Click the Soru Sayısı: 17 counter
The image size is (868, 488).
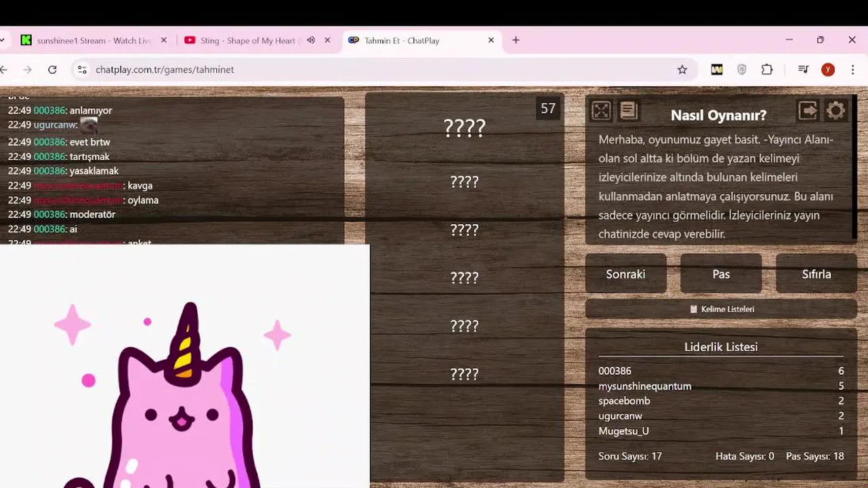click(630, 456)
